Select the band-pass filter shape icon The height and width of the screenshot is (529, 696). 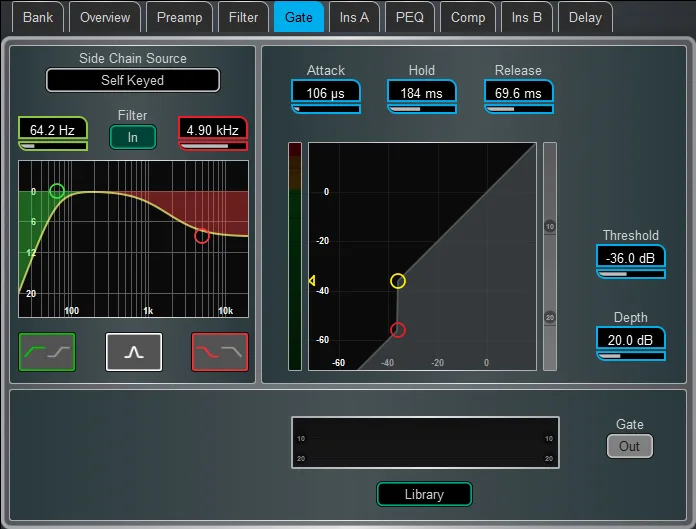pyautogui.click(x=134, y=352)
